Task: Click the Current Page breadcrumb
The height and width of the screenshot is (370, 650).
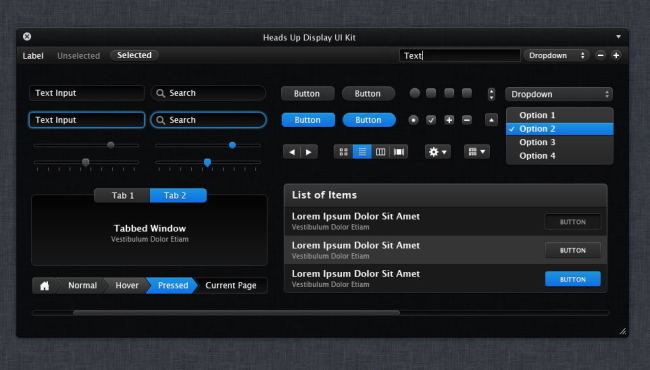Action: tap(231, 285)
